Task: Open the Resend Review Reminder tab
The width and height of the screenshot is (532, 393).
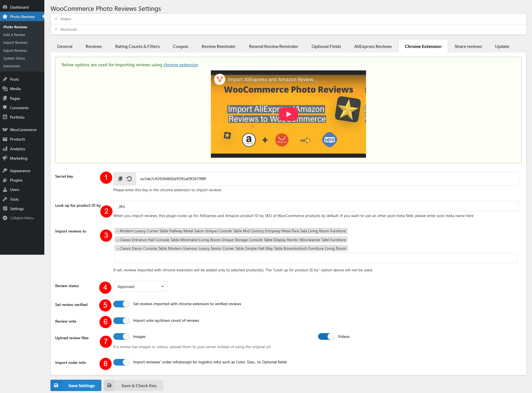Action: (x=273, y=46)
